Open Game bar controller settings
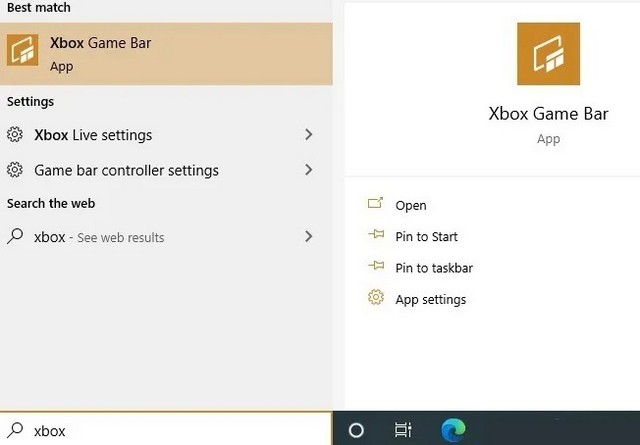Viewport: 640px width, 445px height. click(x=166, y=170)
